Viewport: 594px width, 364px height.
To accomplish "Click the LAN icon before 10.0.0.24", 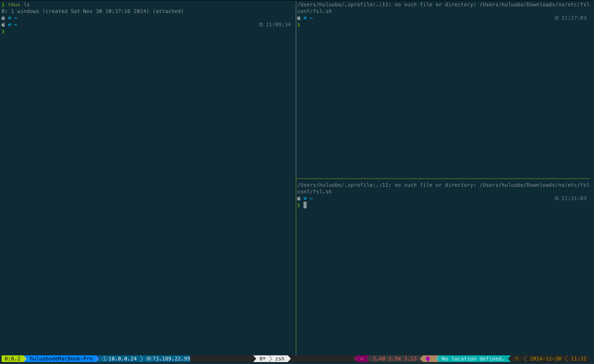I will (x=105, y=359).
